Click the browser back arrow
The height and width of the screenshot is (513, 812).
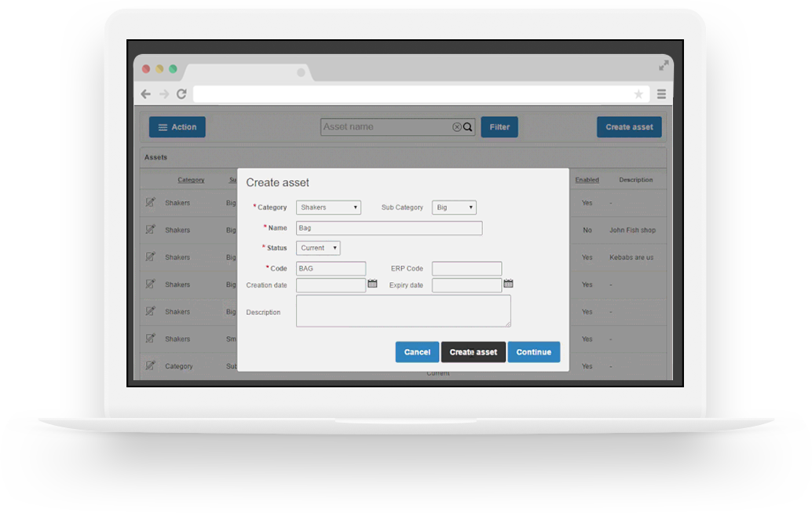146,93
